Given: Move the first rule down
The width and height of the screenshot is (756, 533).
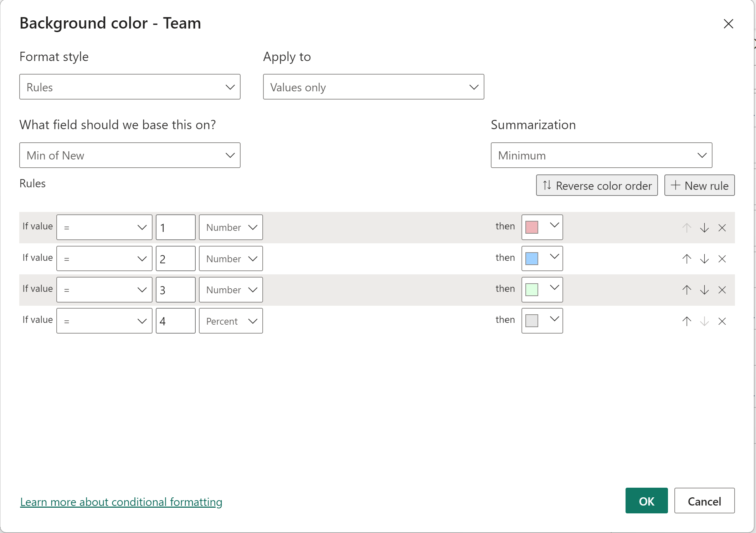Looking at the screenshot, I should (704, 227).
